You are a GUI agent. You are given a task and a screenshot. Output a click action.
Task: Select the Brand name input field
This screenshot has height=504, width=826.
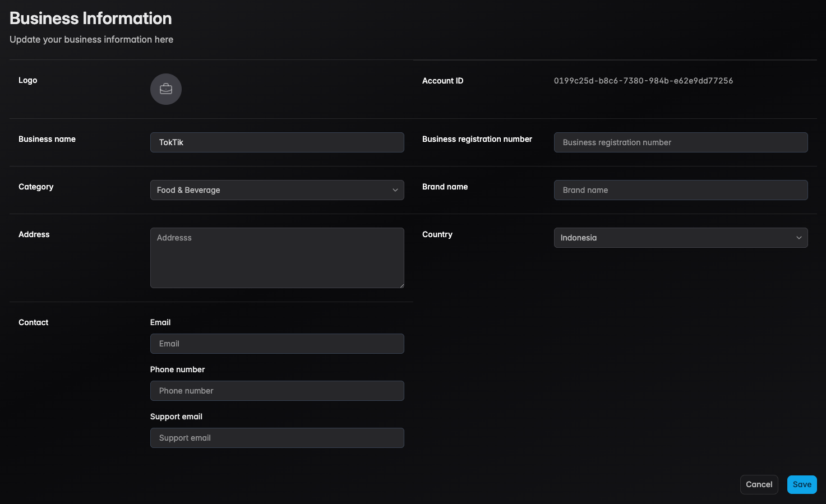[680, 190]
